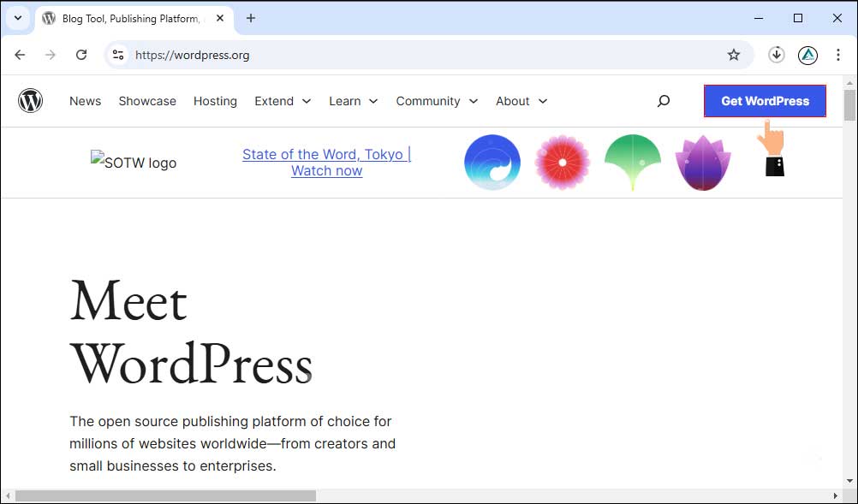Follow the State of the Word, Tokyo link
858x504 pixels.
327,163
